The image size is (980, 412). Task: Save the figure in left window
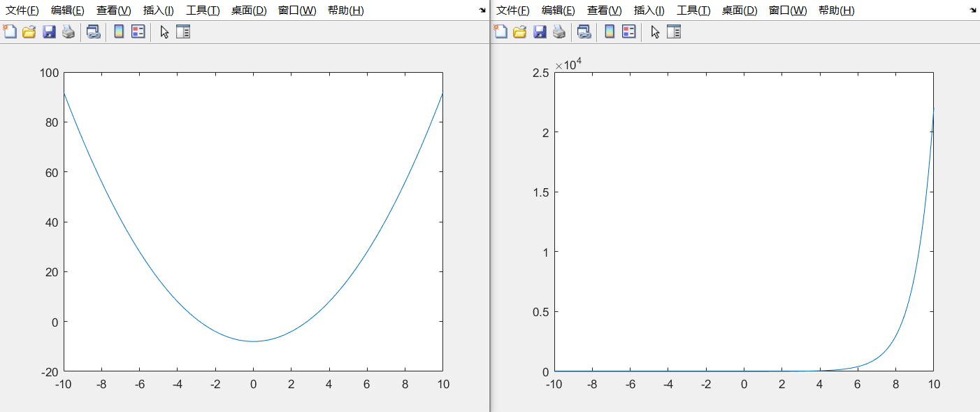[x=49, y=31]
